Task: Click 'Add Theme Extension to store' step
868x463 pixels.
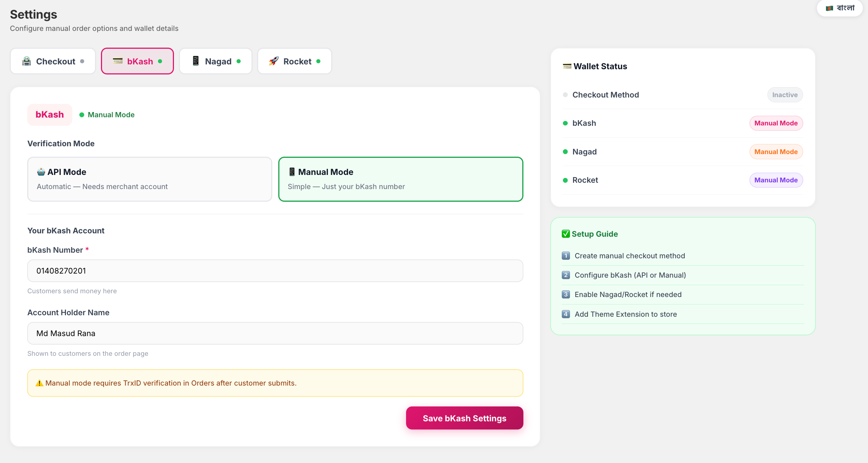Action: point(626,314)
